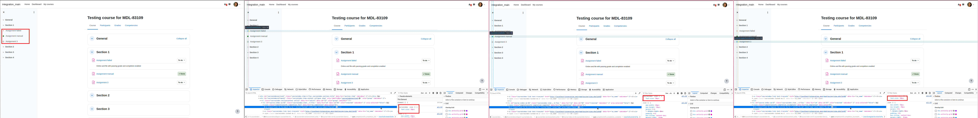Switch to Participants tab in first screenshot

(x=105, y=25)
